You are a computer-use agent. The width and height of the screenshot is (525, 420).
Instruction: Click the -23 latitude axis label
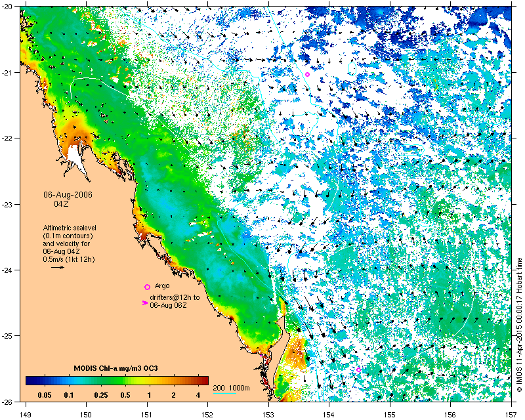click(8, 204)
